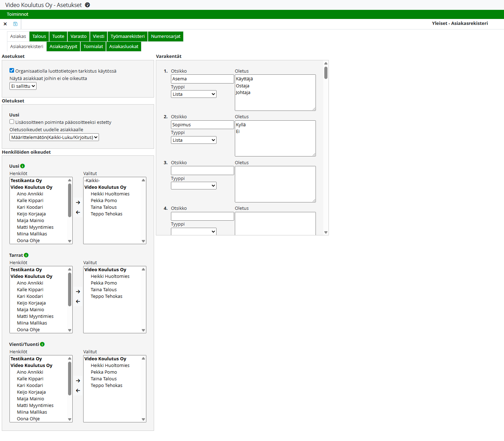Open the Toiminnot menu
Viewport: 504px width, 441px height.
pyautogui.click(x=18, y=14)
